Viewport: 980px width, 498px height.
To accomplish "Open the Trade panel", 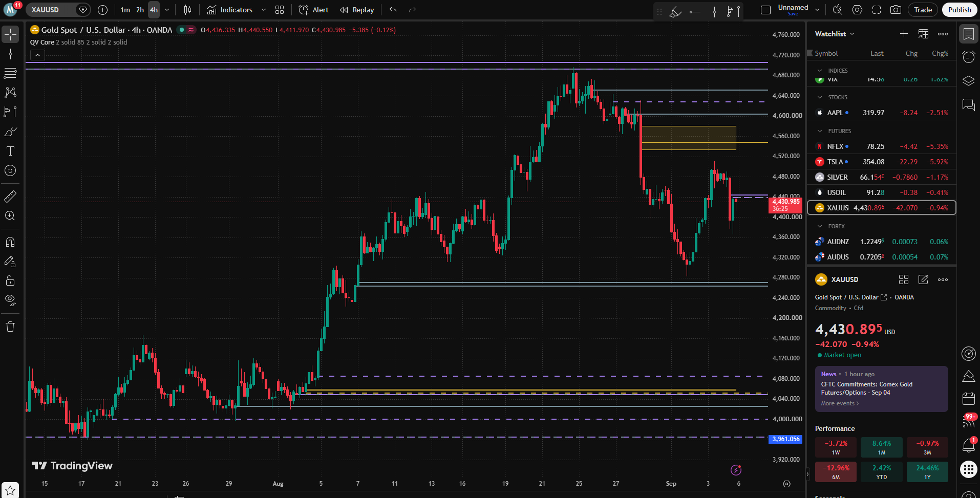I will pos(923,10).
